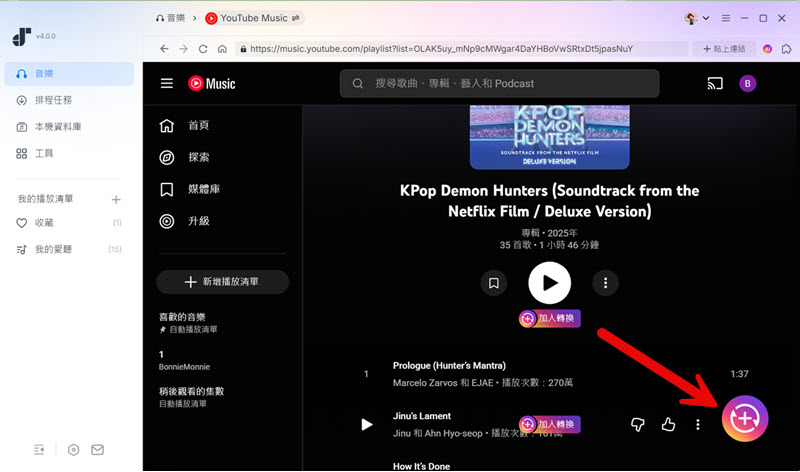Select the How It's Done track title
This screenshot has height=472, width=800.
(x=421, y=466)
